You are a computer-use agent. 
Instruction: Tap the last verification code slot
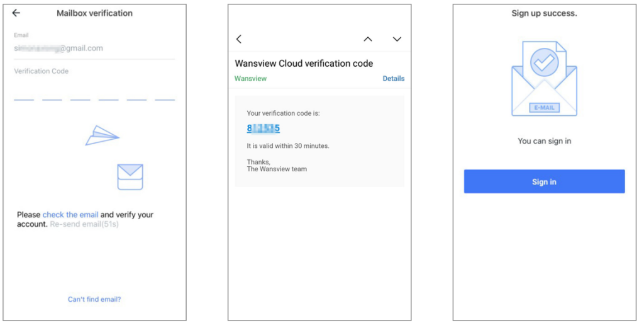click(165, 93)
